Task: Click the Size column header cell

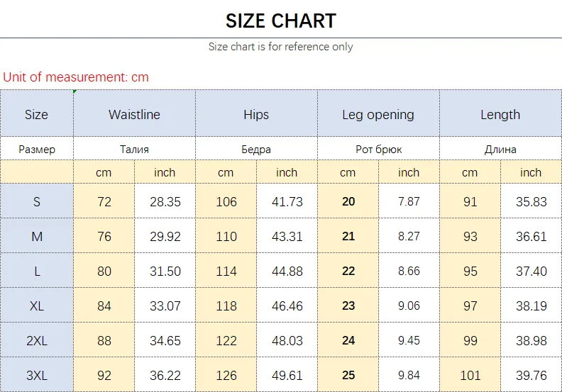Action: pos(36,115)
